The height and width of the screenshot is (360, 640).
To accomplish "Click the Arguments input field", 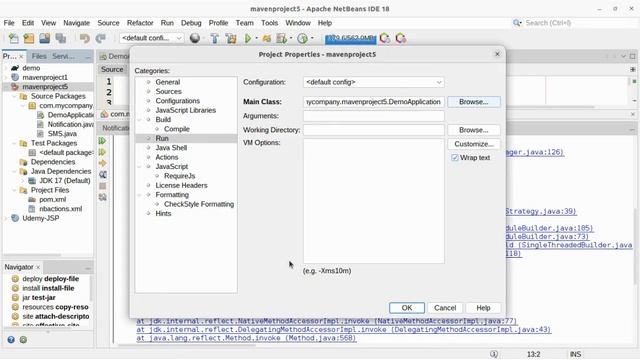I will pos(373,116).
